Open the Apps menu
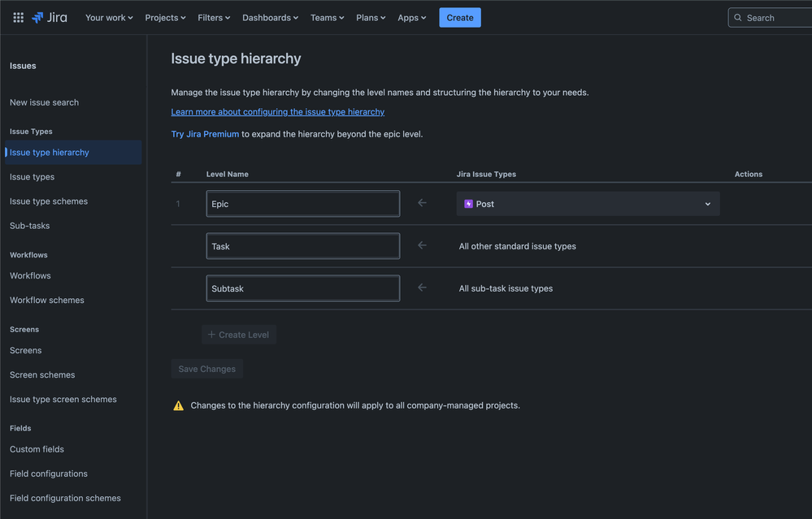The width and height of the screenshot is (812, 519). pyautogui.click(x=412, y=18)
